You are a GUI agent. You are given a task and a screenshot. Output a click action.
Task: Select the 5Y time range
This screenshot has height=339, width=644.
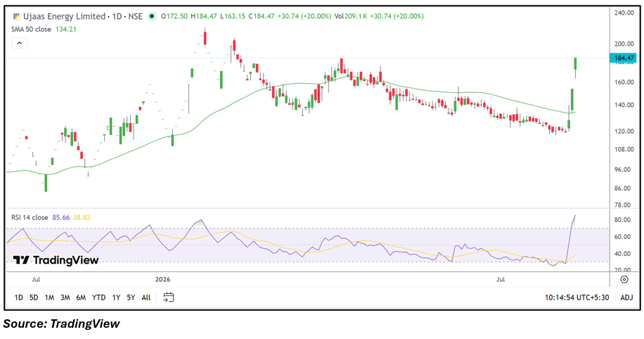click(131, 298)
